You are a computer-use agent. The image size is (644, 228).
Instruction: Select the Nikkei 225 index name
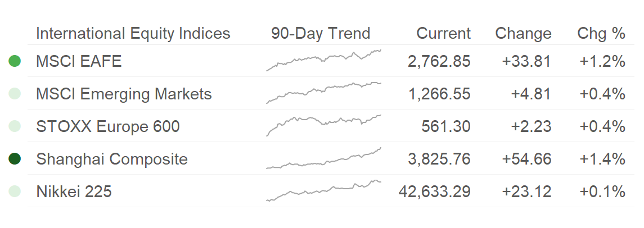pyautogui.click(x=74, y=191)
